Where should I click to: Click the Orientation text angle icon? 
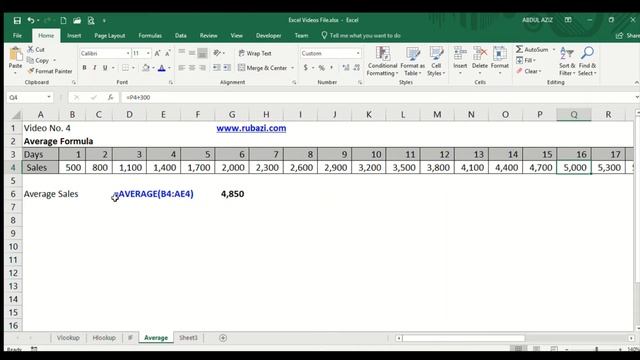217,53
